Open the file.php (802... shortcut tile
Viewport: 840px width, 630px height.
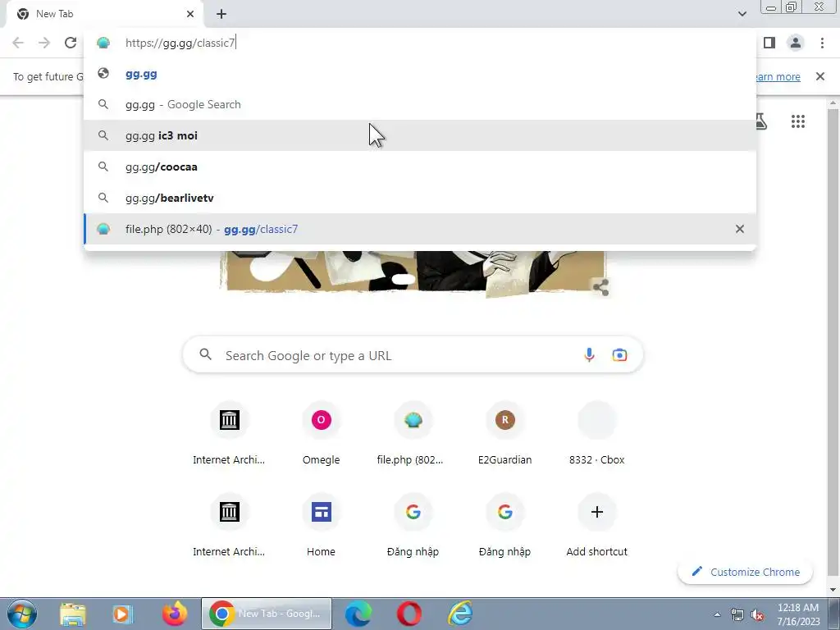pyautogui.click(x=413, y=434)
